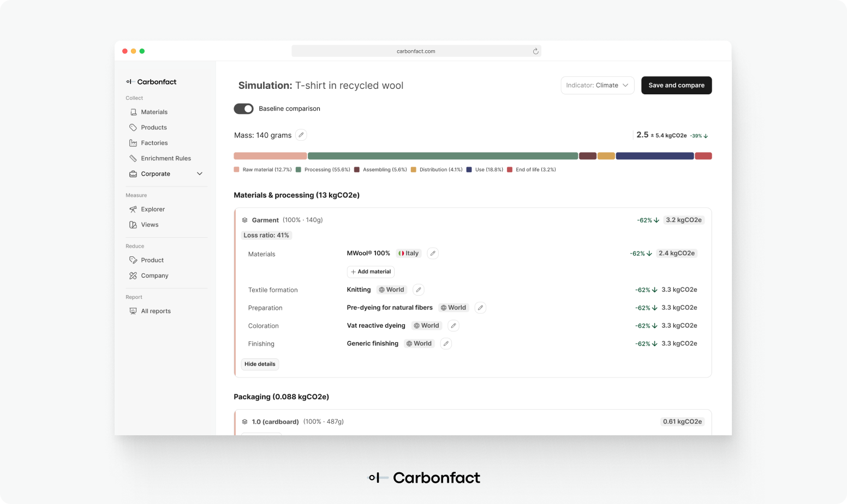Image resolution: width=847 pixels, height=504 pixels.
Task: Click the Loss ratio: 41% badge
Action: 266,235
